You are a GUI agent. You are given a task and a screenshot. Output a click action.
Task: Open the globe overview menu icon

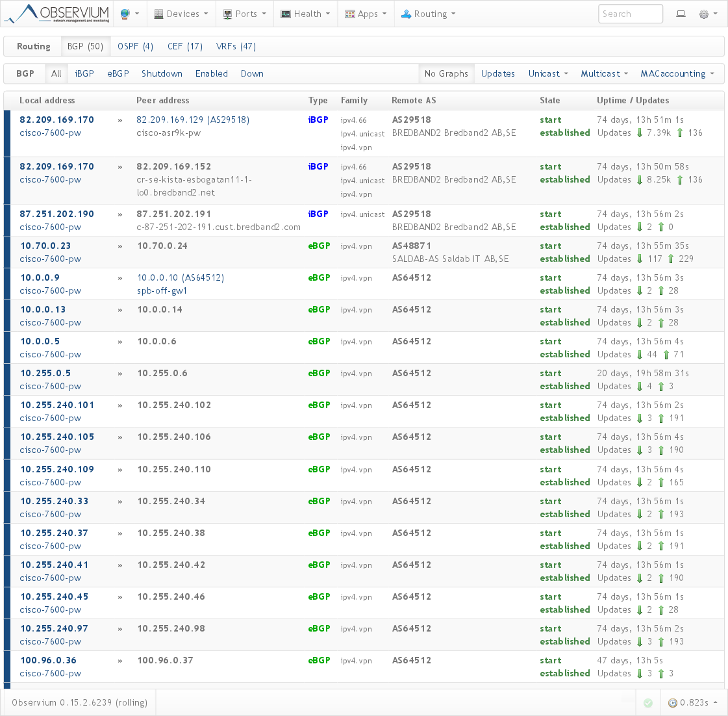pos(125,14)
